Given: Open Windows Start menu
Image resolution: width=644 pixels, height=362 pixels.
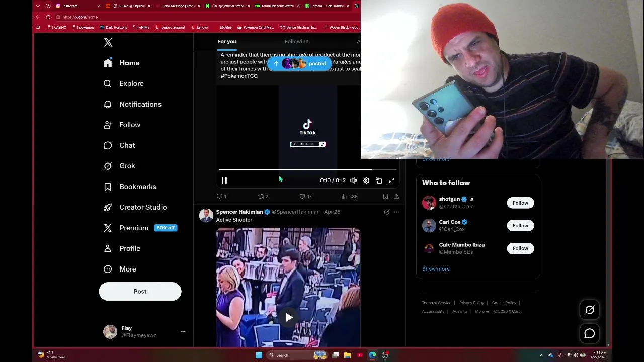Looking at the screenshot, I should pos(259,355).
